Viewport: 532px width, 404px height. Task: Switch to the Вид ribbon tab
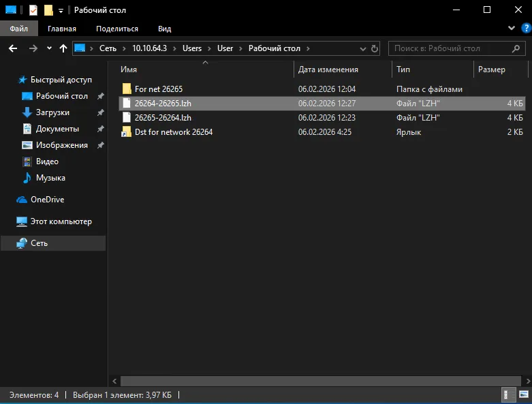(x=165, y=29)
